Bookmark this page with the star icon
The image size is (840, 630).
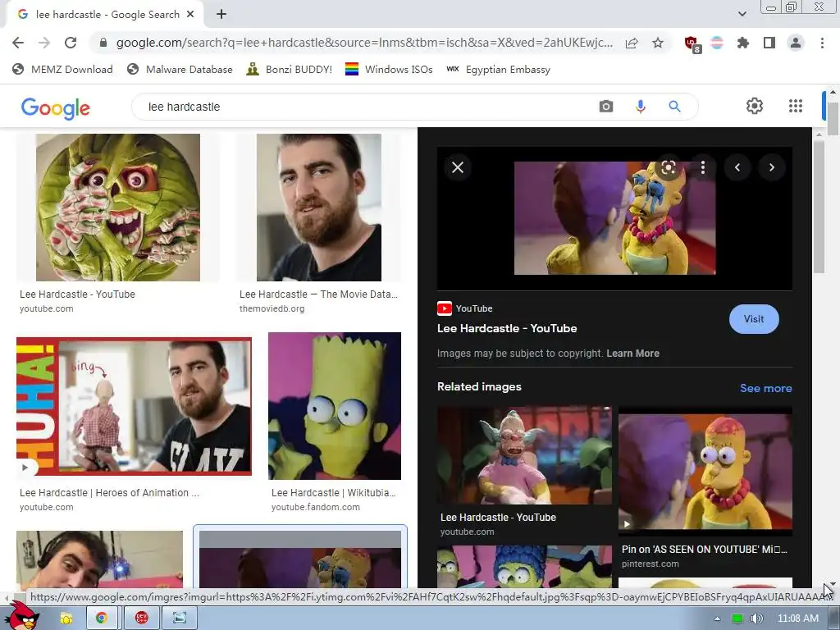coord(658,43)
